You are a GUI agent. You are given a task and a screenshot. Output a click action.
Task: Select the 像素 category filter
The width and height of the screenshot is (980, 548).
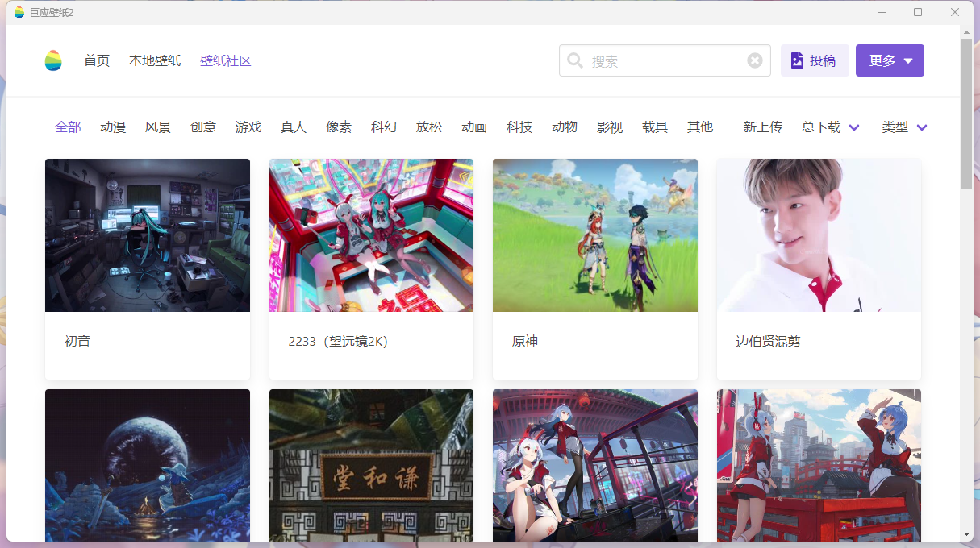click(339, 127)
